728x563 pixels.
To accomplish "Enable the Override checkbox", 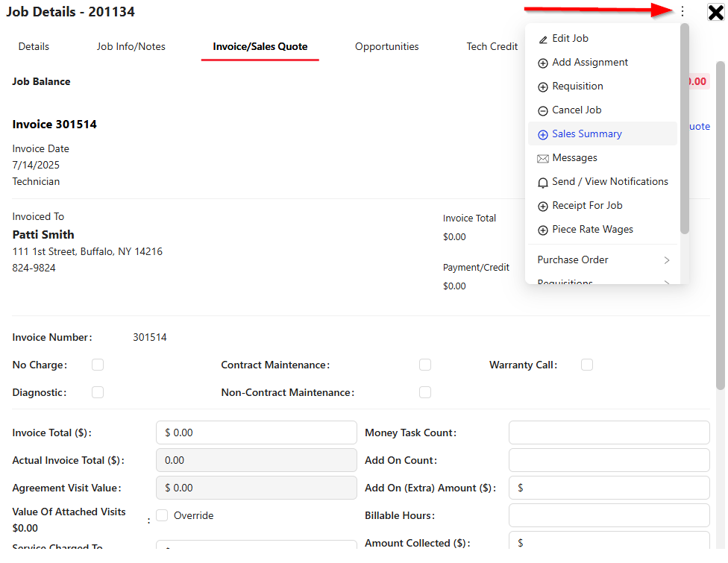I will point(162,516).
